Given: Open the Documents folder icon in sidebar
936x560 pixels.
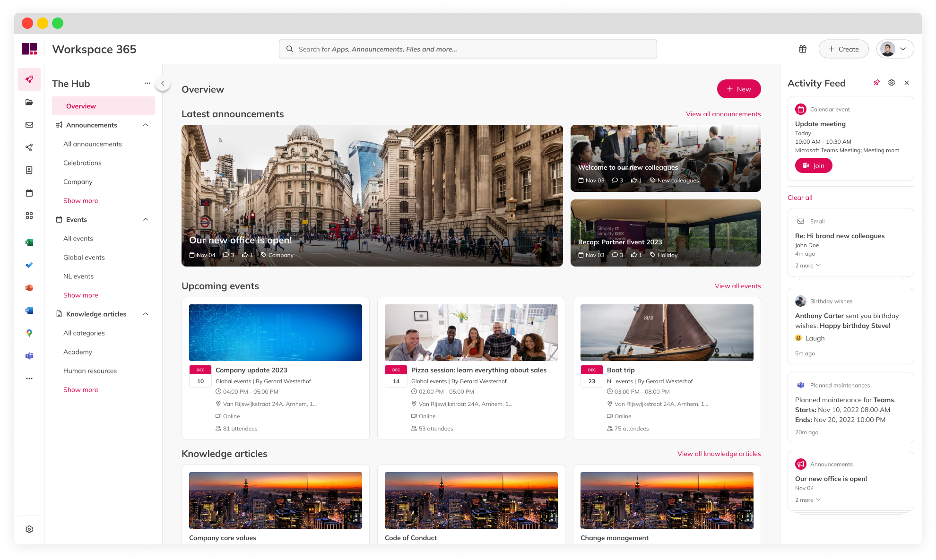Looking at the screenshot, I should 29,102.
